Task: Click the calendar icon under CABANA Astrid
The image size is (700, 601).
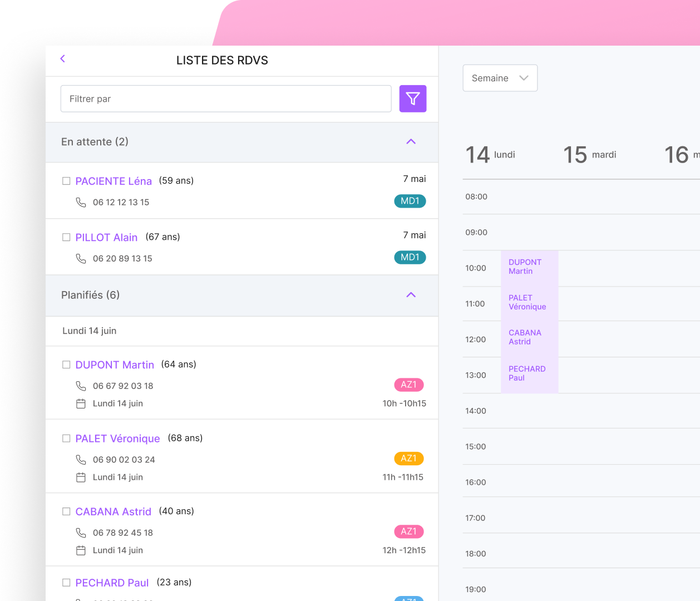Action: (81, 550)
